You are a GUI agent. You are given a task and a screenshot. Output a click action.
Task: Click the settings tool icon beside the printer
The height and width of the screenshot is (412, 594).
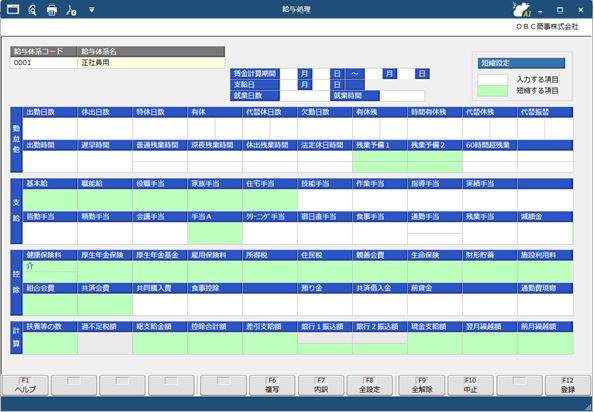[x=71, y=10]
